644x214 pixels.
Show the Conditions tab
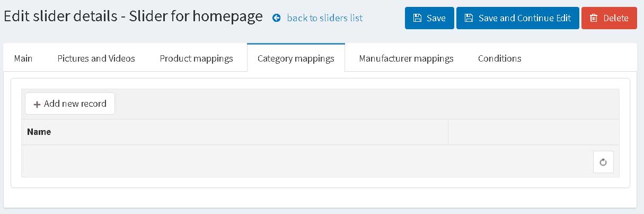(500, 58)
